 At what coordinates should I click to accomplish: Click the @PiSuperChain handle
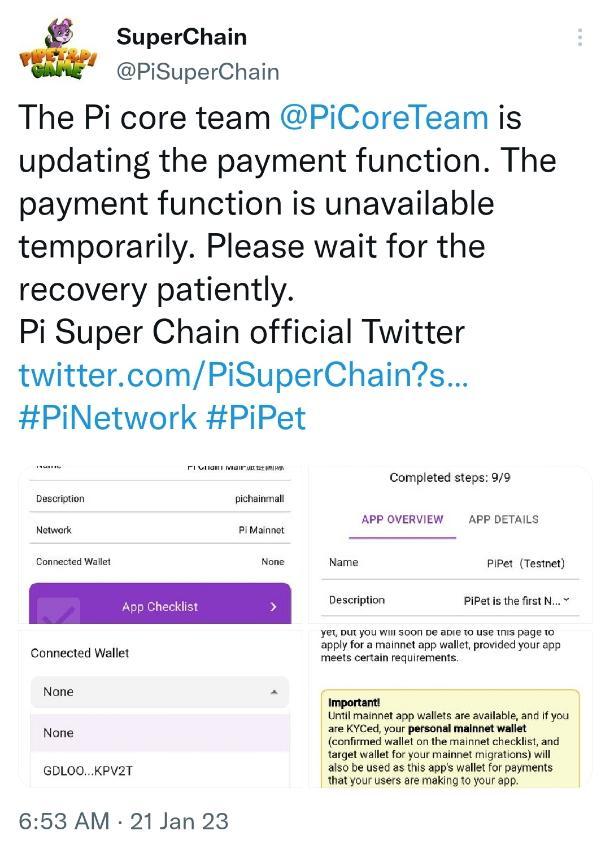pyautogui.click(x=198, y=71)
